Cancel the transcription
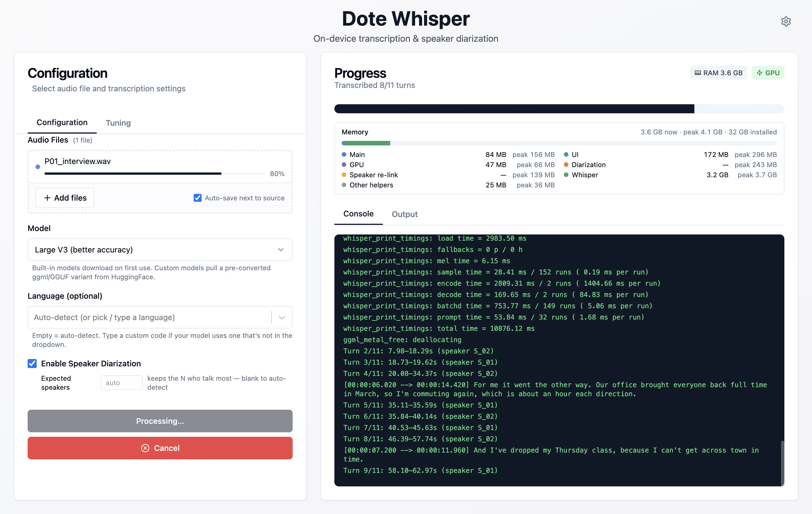812x514 pixels. [160, 448]
